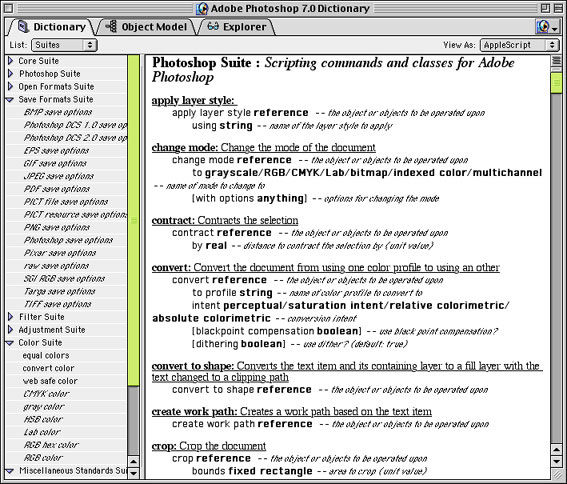Click the contract command heading
Viewport: 567px width, 484px height.
coord(225,220)
